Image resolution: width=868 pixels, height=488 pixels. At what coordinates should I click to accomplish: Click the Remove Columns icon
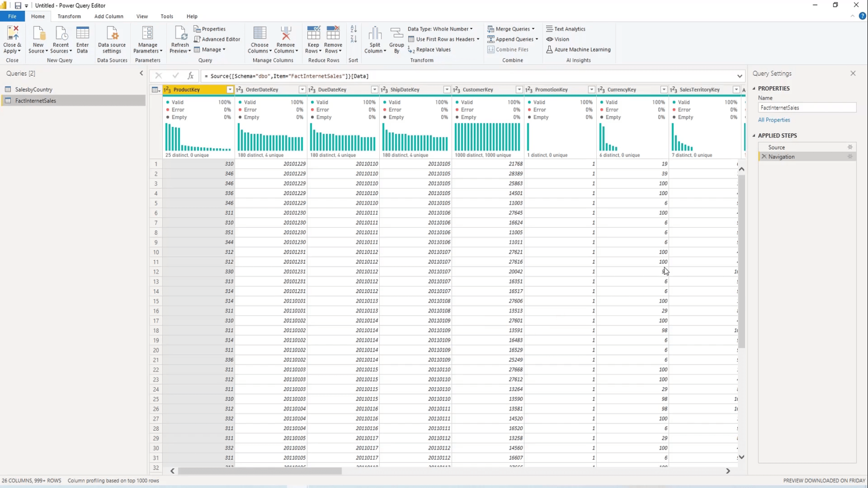(286, 33)
